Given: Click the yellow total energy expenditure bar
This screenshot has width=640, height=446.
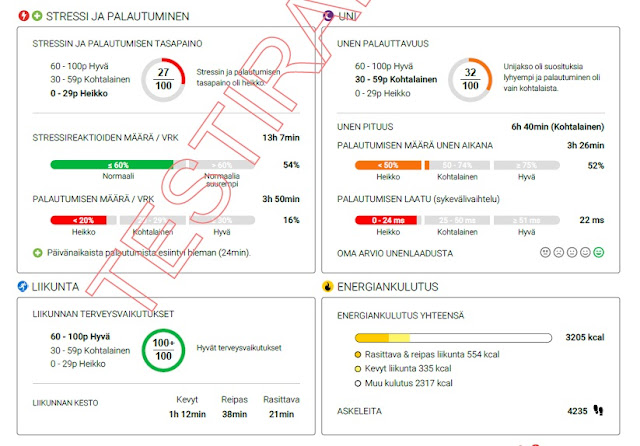Looking at the screenshot, I should point(453,338).
